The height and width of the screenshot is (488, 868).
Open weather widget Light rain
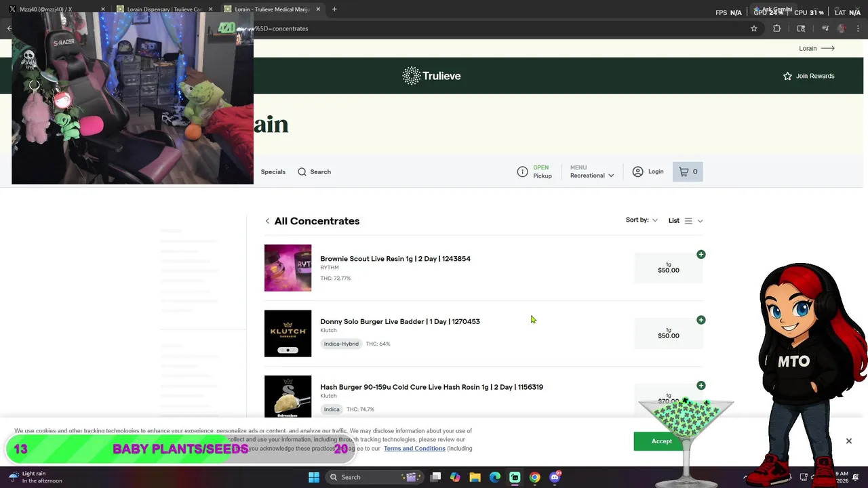coord(34,477)
